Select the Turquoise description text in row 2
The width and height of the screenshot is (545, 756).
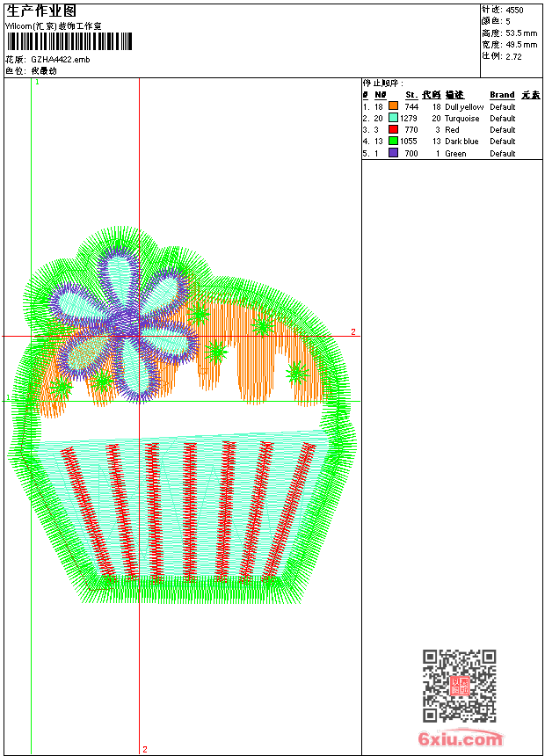462,119
